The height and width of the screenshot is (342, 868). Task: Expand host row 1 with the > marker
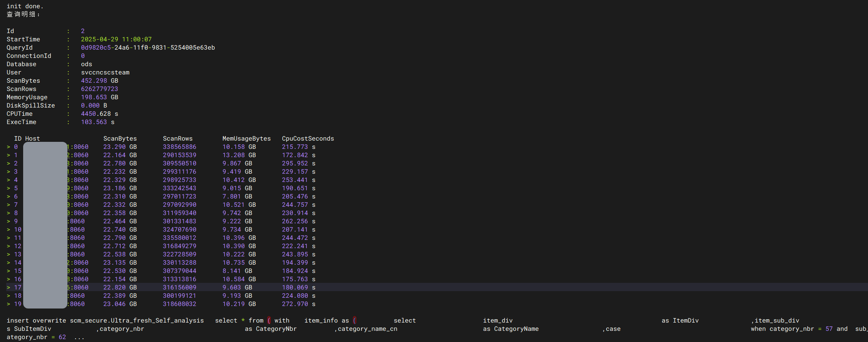click(x=8, y=155)
